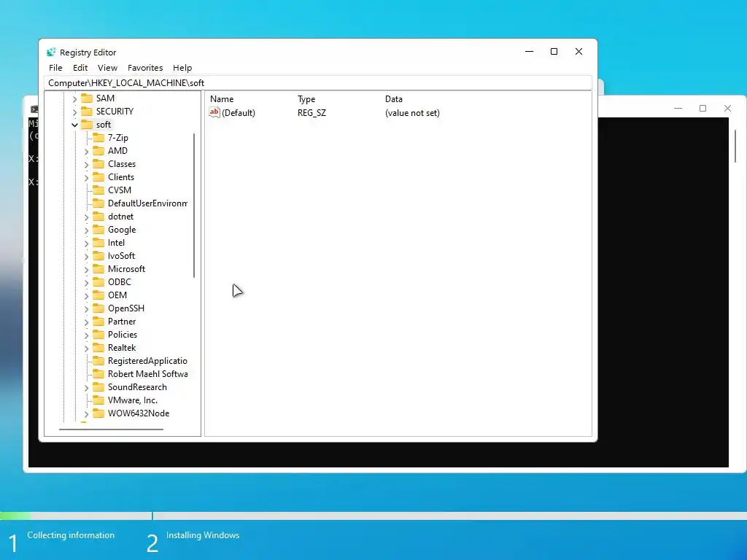Select the AMD folder icon
Image resolution: width=747 pixels, height=560 pixels.
click(98, 150)
